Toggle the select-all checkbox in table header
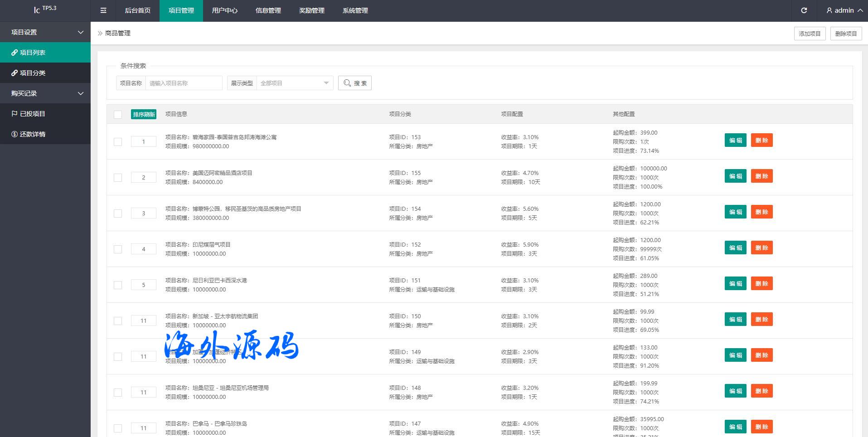The height and width of the screenshot is (437, 868). tap(118, 115)
